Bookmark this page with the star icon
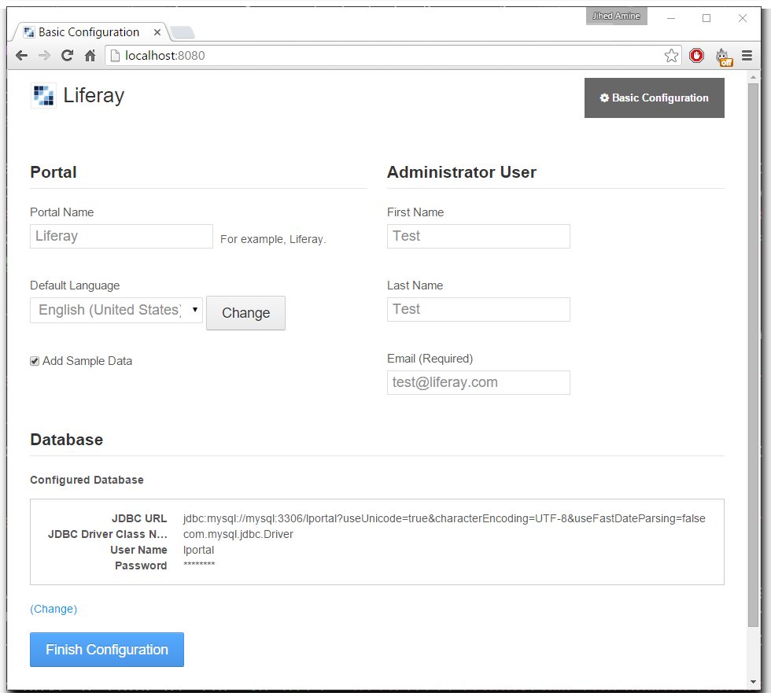Image resolution: width=771 pixels, height=700 pixels. (671, 56)
